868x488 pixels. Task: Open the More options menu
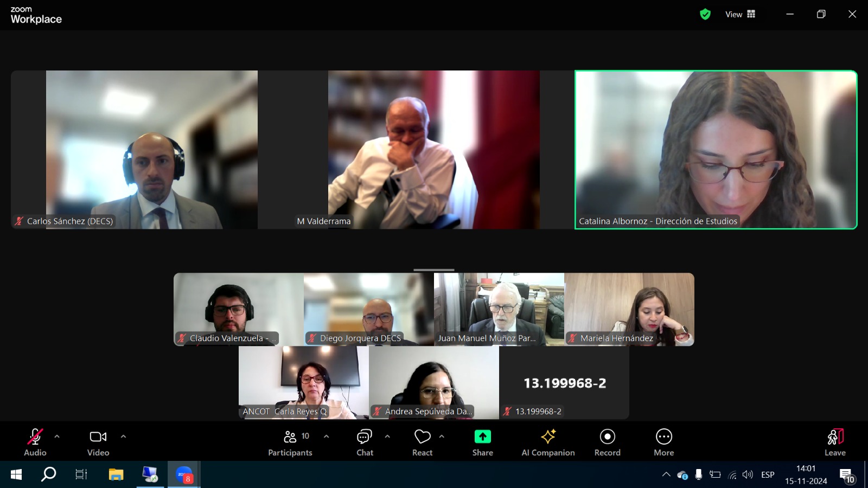(664, 442)
